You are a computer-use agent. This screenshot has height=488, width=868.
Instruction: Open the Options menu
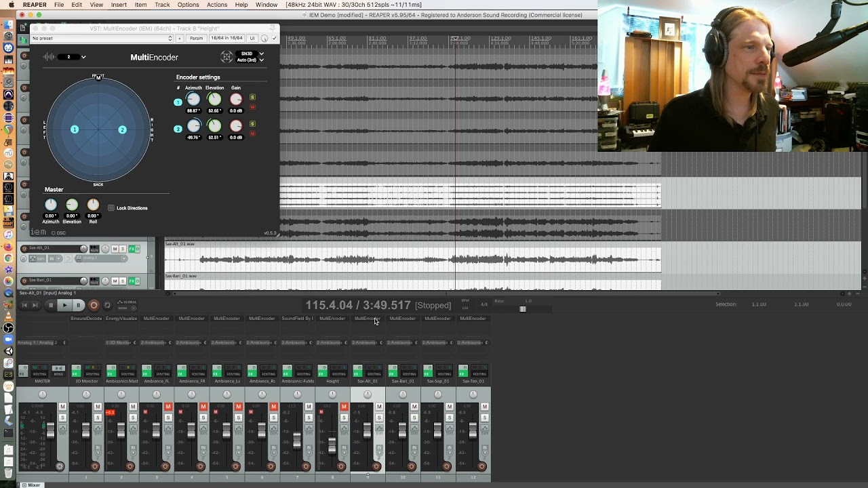(x=188, y=5)
